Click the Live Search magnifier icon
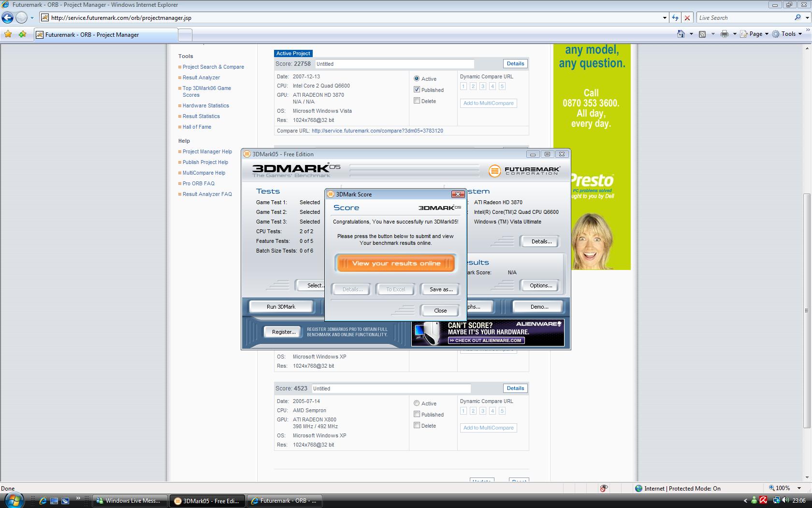Screen dimensions: 812x508 [x=797, y=18]
